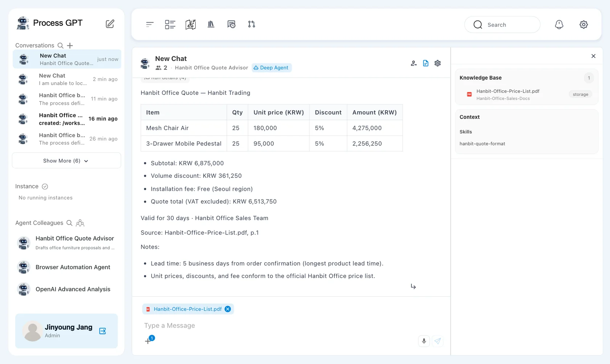Expand the collapsed run details section

[x=165, y=79]
